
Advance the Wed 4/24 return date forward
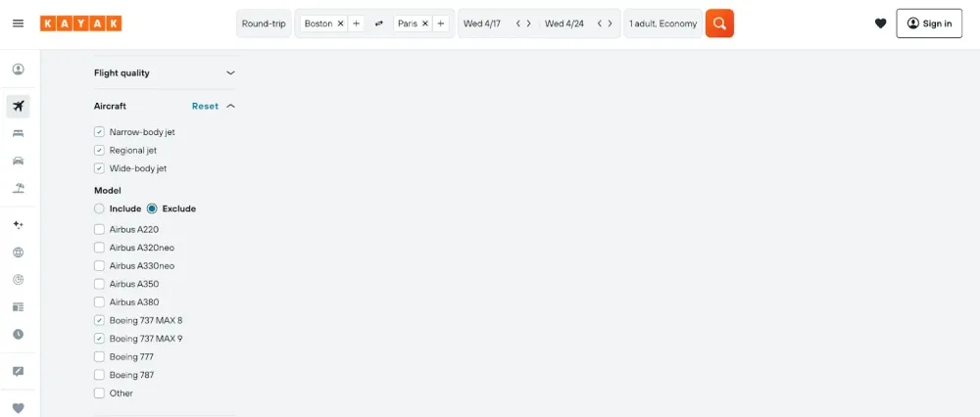pos(610,23)
